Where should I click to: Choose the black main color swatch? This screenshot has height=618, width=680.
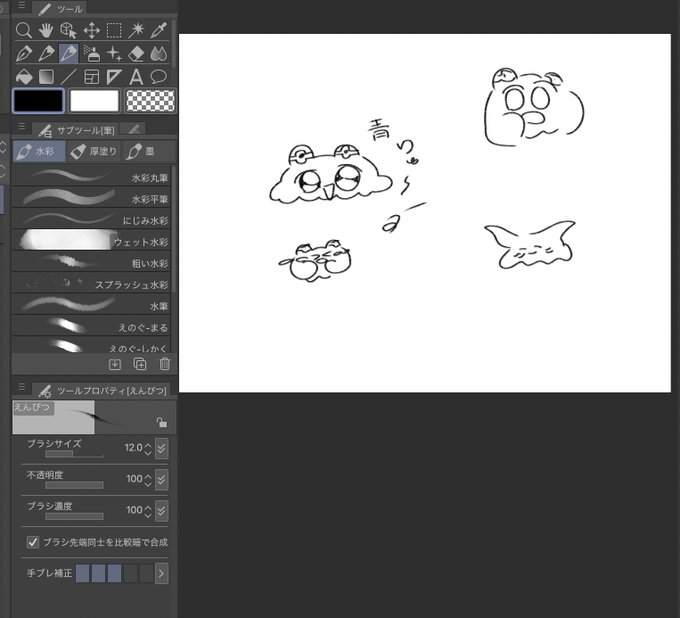pyautogui.click(x=39, y=101)
